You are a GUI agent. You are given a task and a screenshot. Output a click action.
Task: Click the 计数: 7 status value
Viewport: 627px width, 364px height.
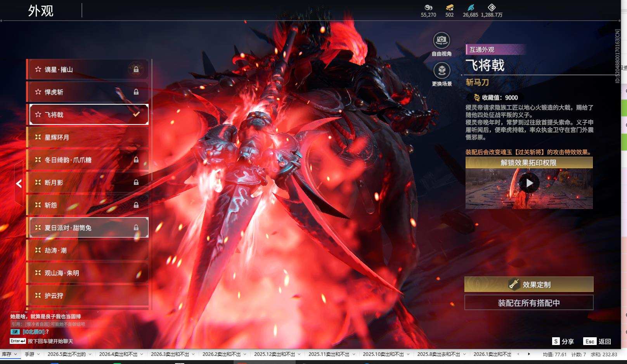coord(579,354)
